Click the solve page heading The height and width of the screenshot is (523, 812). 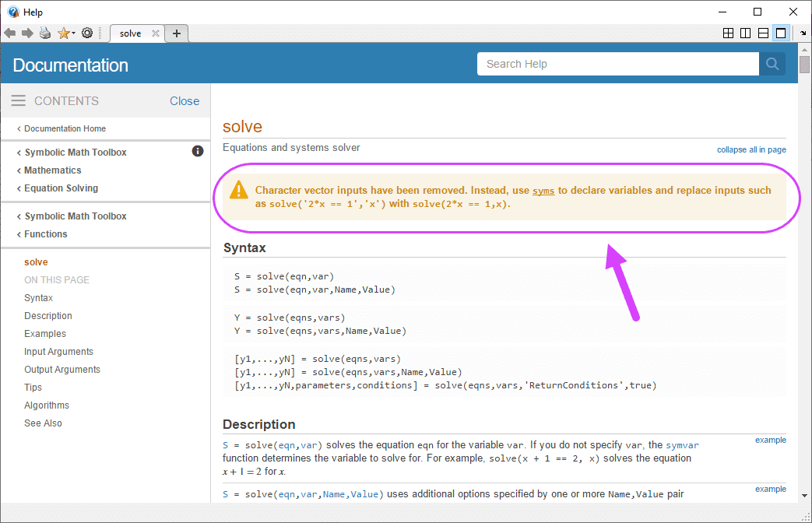(242, 126)
